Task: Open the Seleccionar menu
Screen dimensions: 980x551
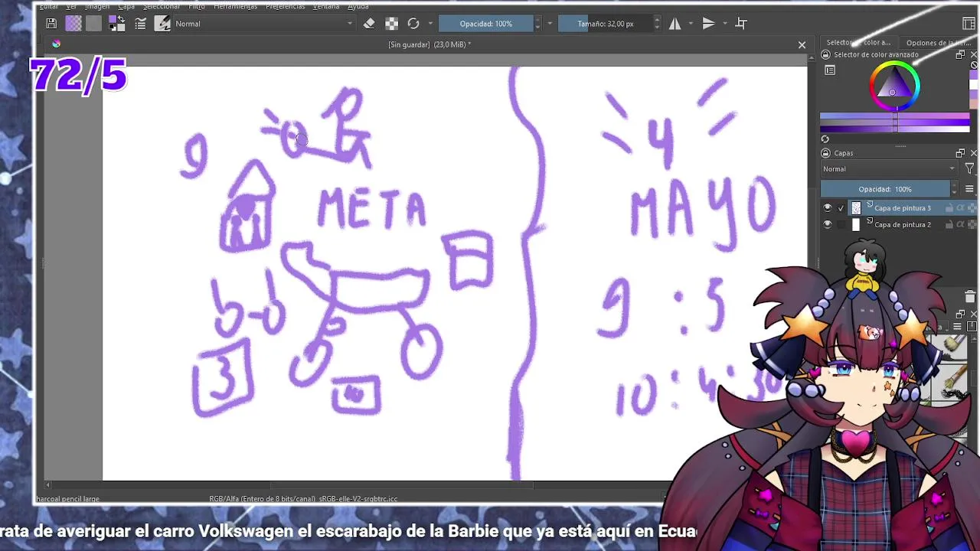Action: (x=162, y=6)
